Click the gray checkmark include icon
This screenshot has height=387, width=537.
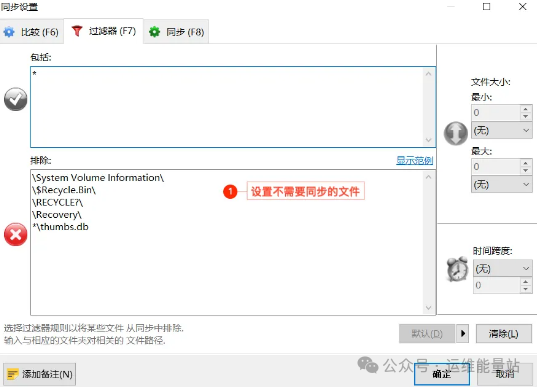click(15, 99)
